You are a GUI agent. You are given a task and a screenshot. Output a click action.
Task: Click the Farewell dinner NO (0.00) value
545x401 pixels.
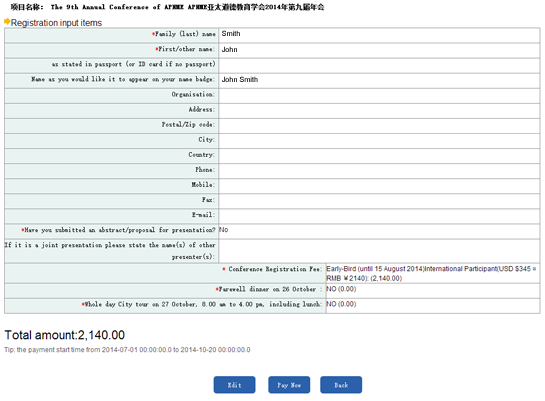(x=341, y=289)
